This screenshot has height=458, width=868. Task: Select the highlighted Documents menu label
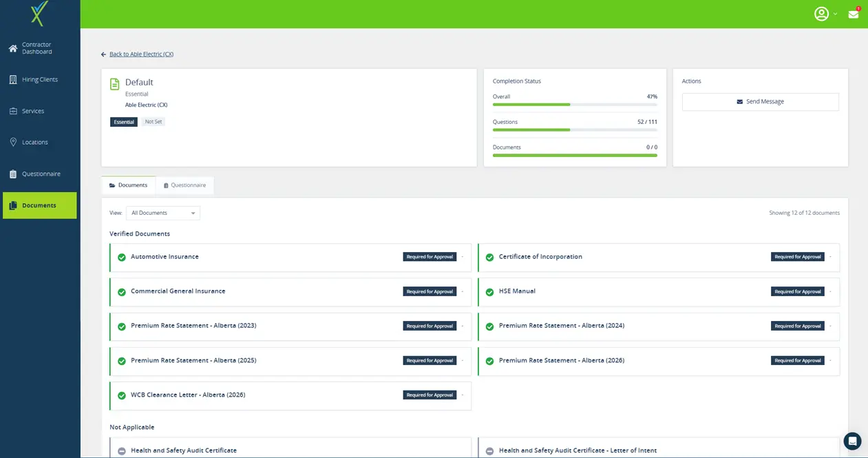click(x=39, y=205)
